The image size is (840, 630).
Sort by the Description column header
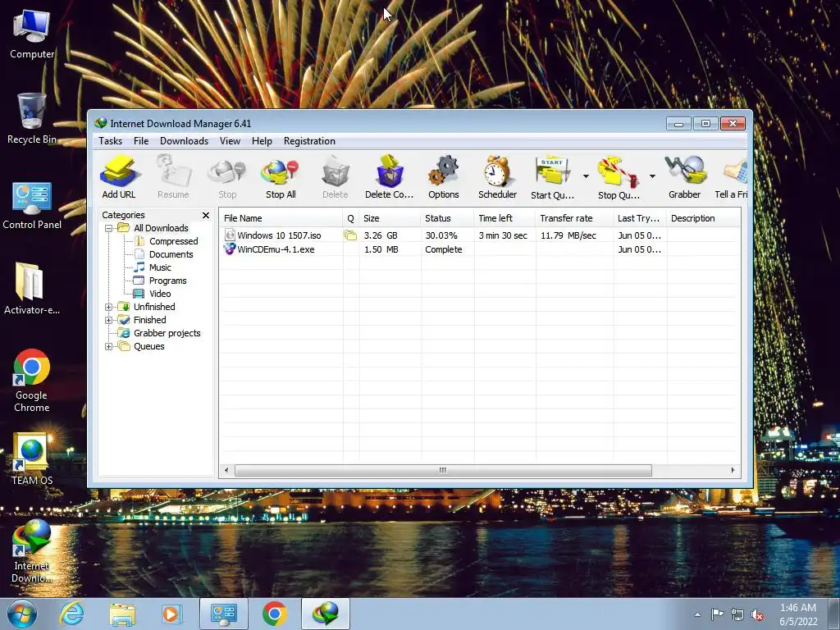tap(703, 218)
